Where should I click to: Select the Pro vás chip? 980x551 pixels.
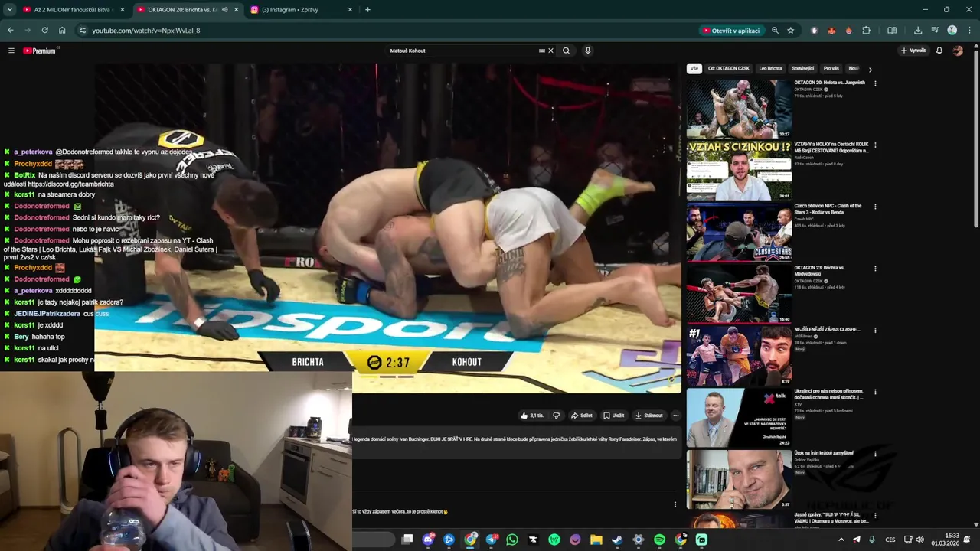831,68
